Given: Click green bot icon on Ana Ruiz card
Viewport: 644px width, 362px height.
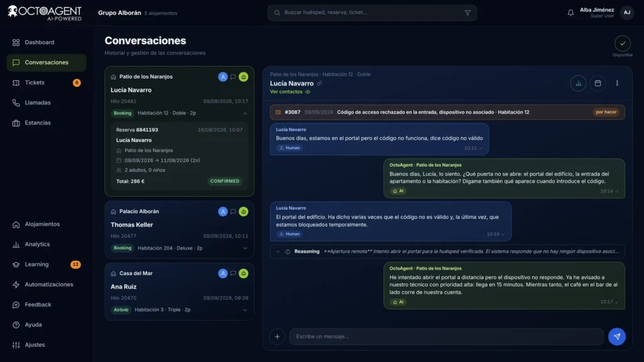Looking at the screenshot, I should point(243,273).
